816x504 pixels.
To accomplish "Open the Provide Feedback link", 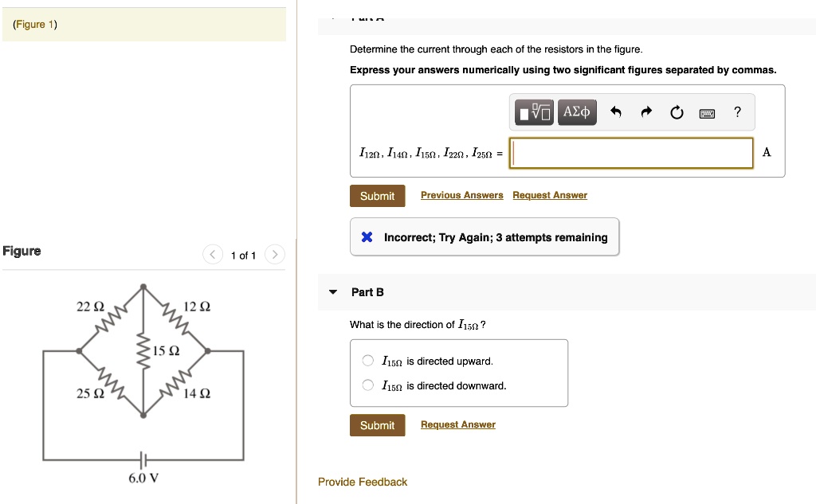I will tap(363, 482).
